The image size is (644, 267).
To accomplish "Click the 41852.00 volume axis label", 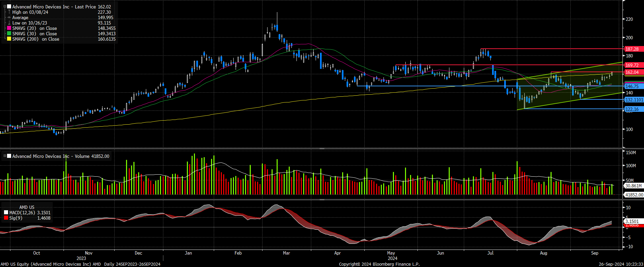I will pyautogui.click(x=634, y=195).
